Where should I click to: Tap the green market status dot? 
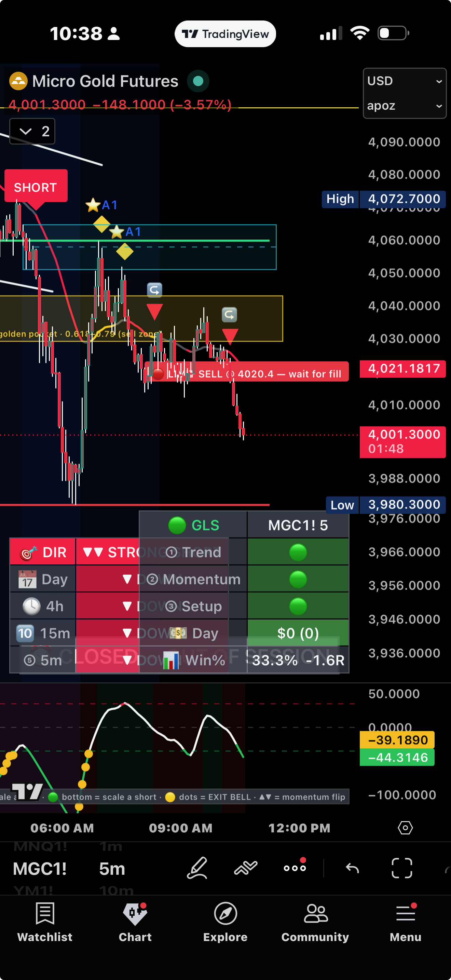(x=198, y=81)
